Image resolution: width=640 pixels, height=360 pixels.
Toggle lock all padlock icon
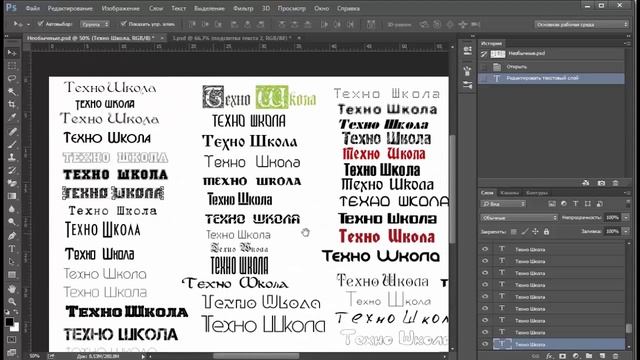[x=546, y=232]
